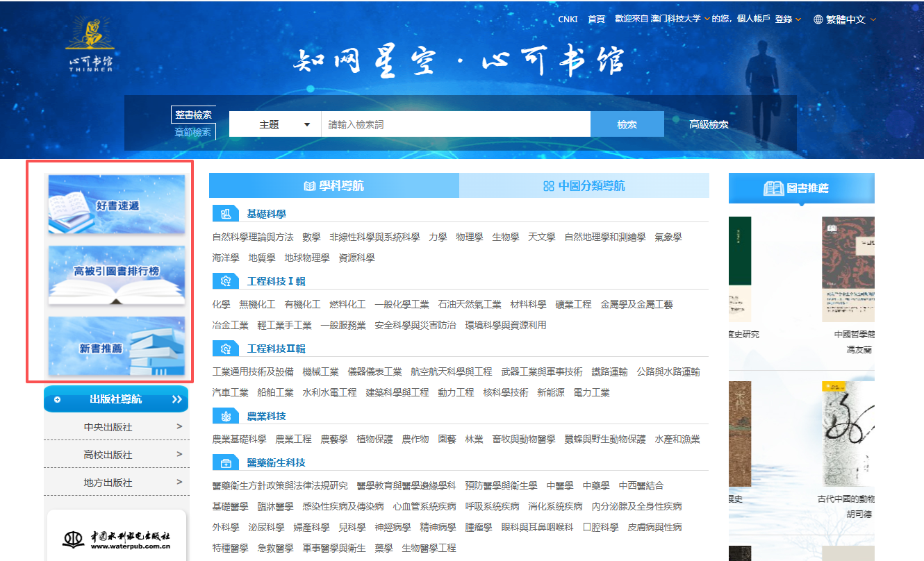The width and height of the screenshot is (924, 561).
Task: Switch to the 學科導航 tab
Action: [x=334, y=185]
